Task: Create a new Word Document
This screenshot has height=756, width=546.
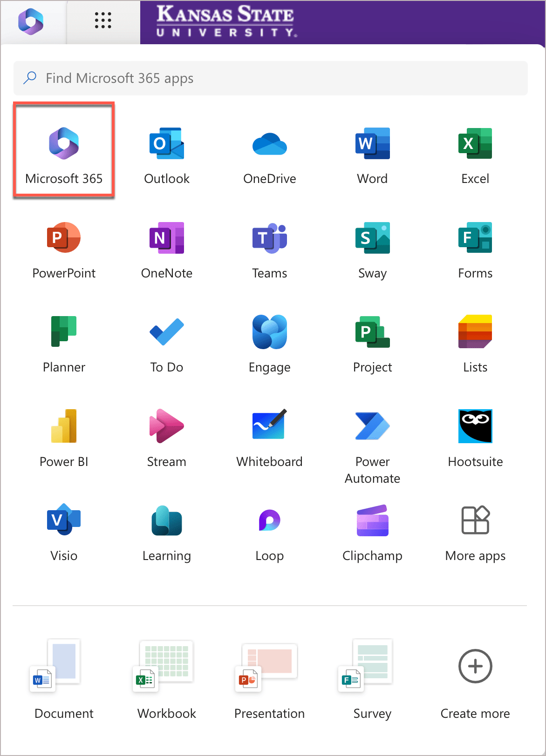Action: pos(64,680)
